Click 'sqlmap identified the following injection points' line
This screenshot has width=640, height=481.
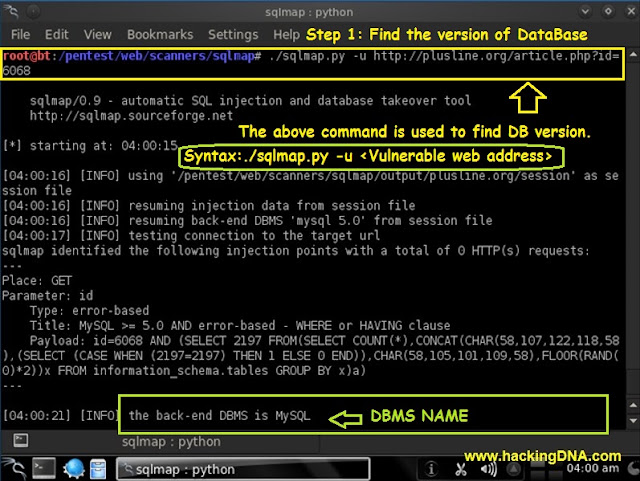(x=296, y=251)
